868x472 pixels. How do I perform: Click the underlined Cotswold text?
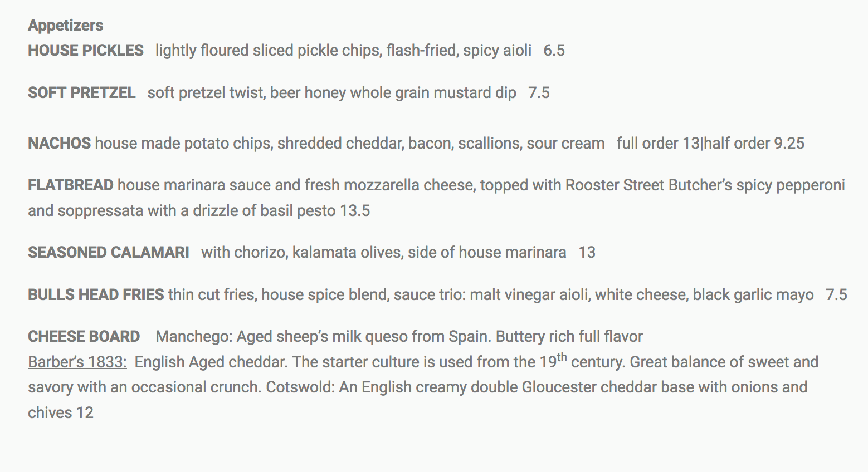300,387
